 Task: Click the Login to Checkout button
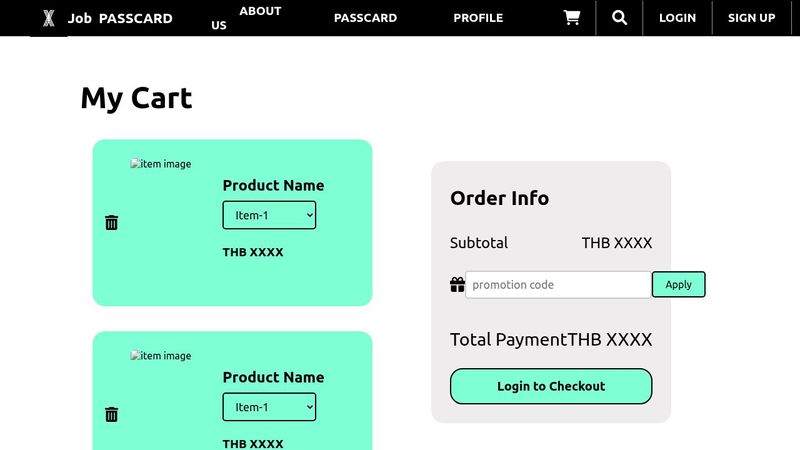(551, 386)
